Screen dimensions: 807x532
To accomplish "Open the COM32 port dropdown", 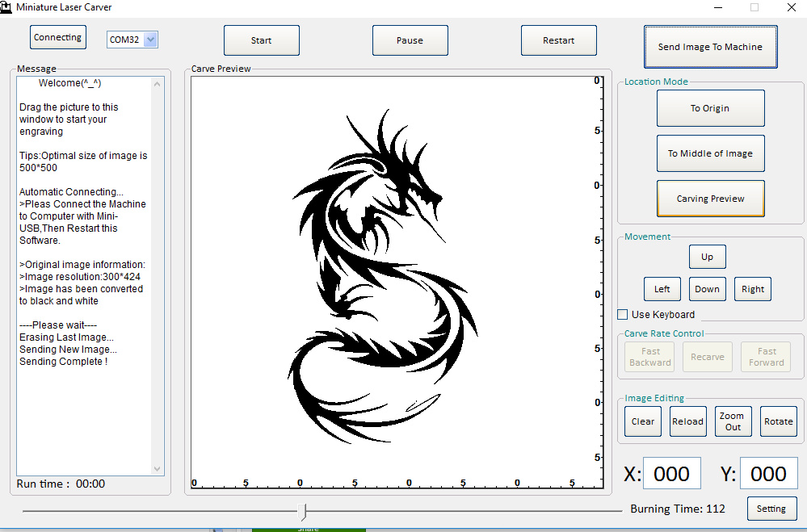I will [x=150, y=40].
